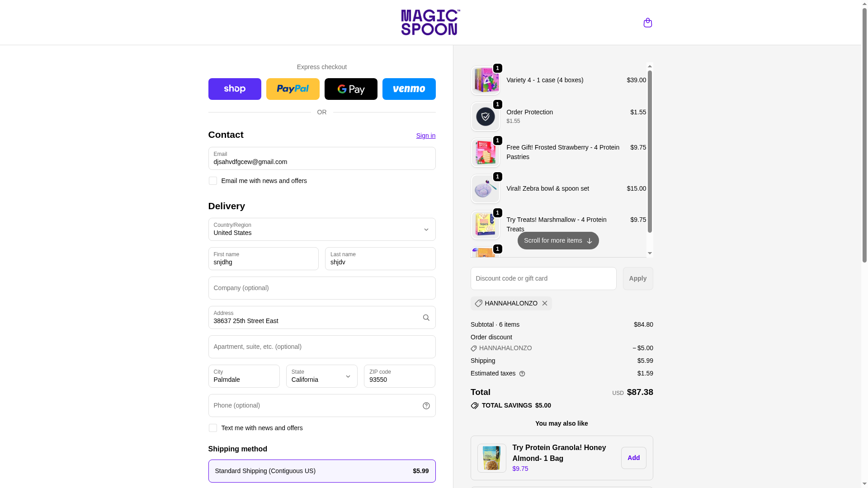868x488 pixels.
Task: Enable Email me with news and offers
Action: click(212, 181)
